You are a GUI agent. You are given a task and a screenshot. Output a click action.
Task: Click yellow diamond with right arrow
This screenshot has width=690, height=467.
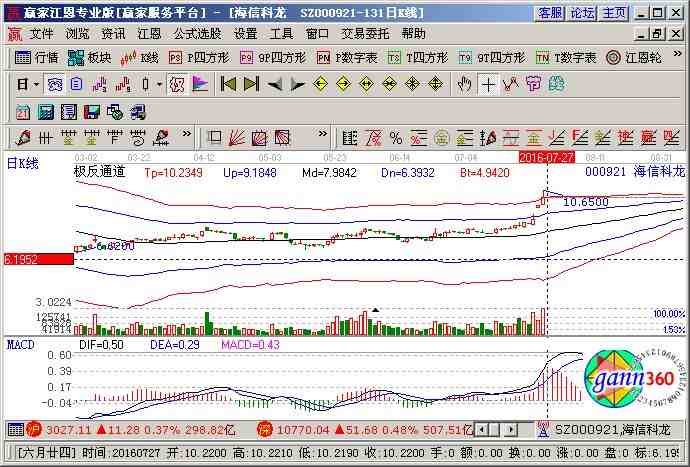tap(343, 84)
